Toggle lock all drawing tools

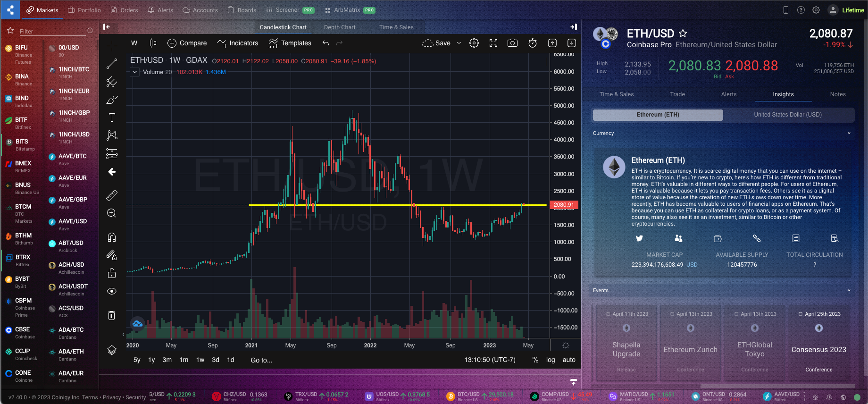112,273
